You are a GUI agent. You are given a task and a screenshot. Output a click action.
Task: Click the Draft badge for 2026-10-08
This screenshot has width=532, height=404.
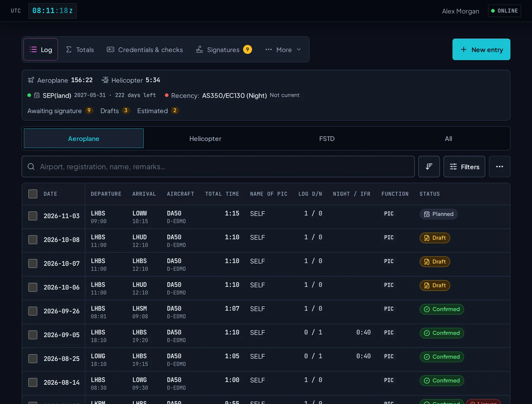click(435, 238)
